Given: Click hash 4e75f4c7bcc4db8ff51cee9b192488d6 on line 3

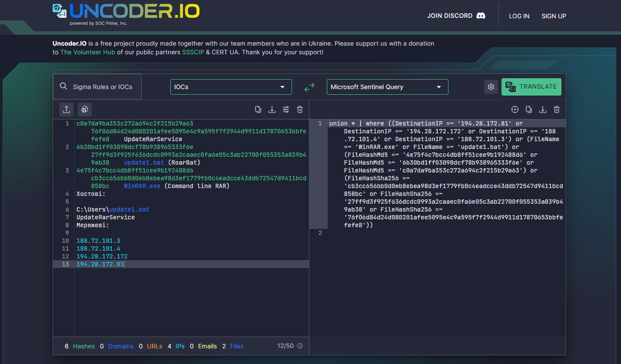Looking at the screenshot, I should [x=135, y=170].
